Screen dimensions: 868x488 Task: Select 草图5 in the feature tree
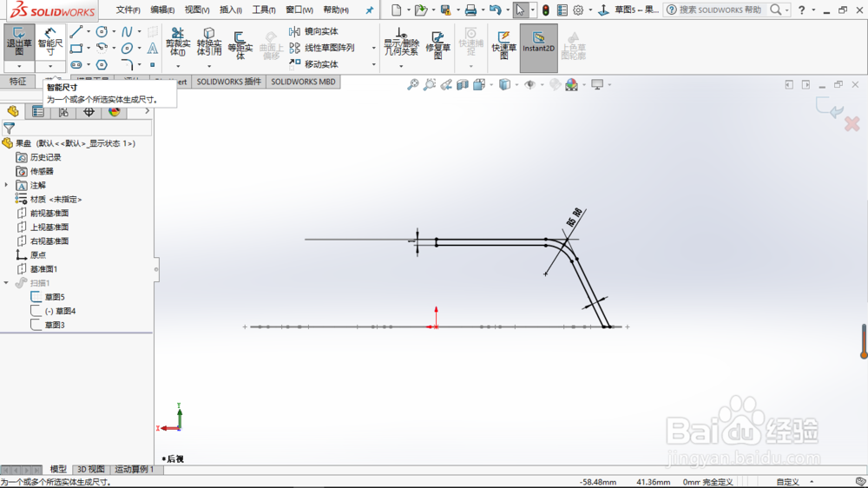coord(54,297)
